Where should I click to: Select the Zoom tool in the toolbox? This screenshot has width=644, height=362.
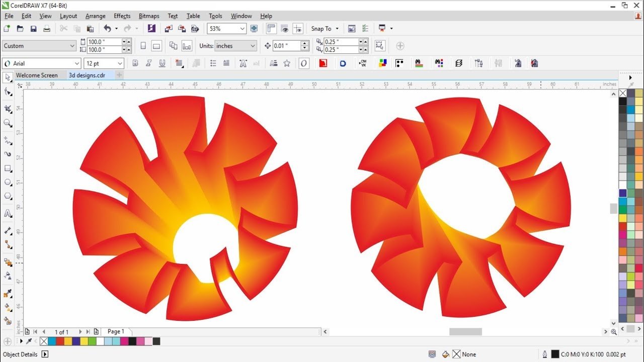8,123
